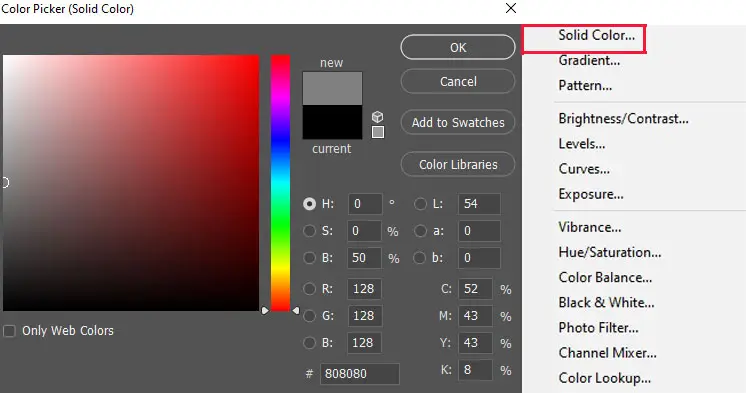Open Photo Filter... adjustment
This screenshot has width=746, height=393.
(599, 328)
